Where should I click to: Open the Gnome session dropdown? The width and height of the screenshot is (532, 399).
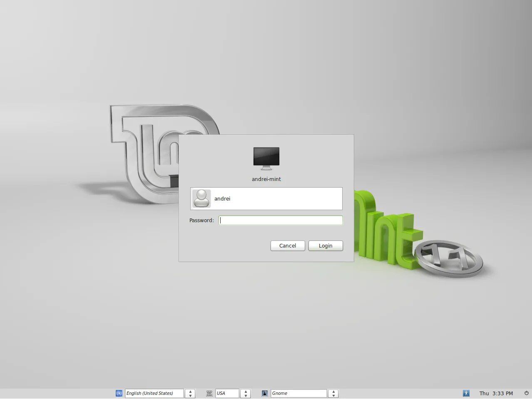coord(298,393)
